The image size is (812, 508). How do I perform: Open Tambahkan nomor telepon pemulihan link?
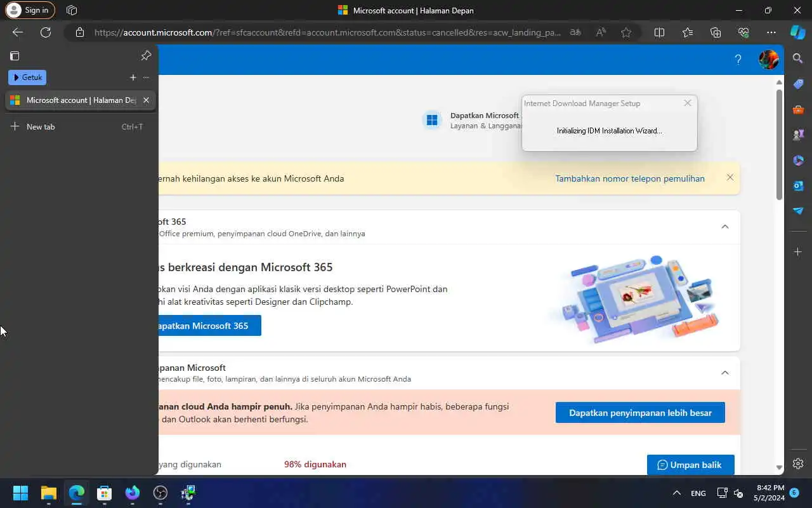(630, 178)
